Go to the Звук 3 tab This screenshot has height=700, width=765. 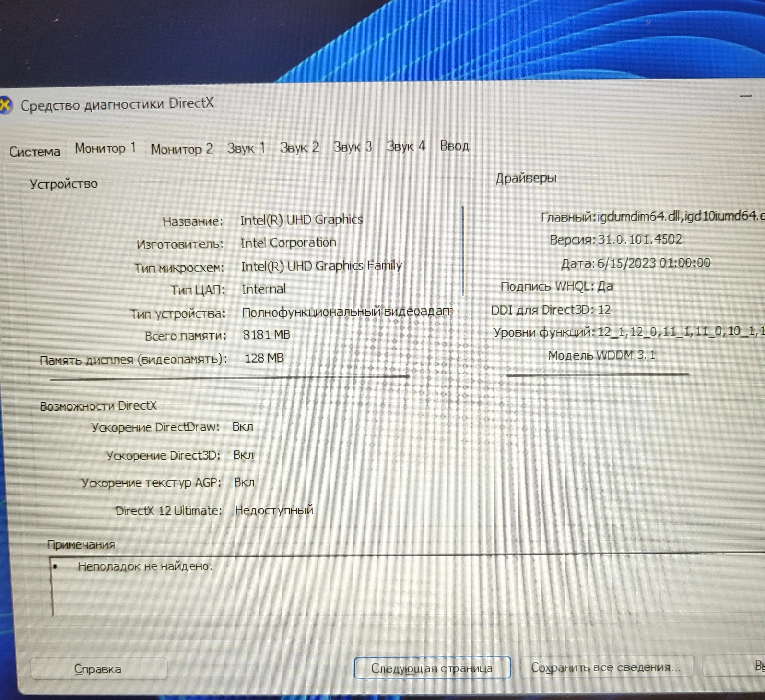(352, 147)
